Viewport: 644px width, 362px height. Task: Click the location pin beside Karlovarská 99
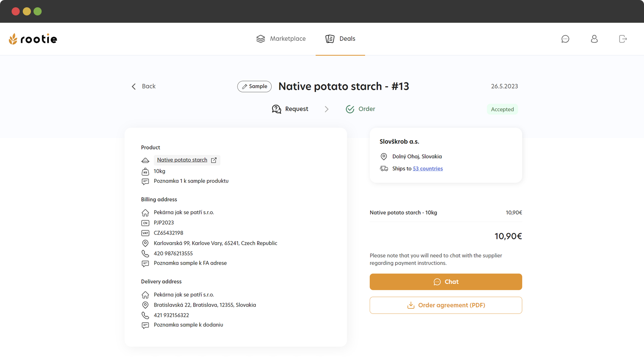pyautogui.click(x=145, y=243)
